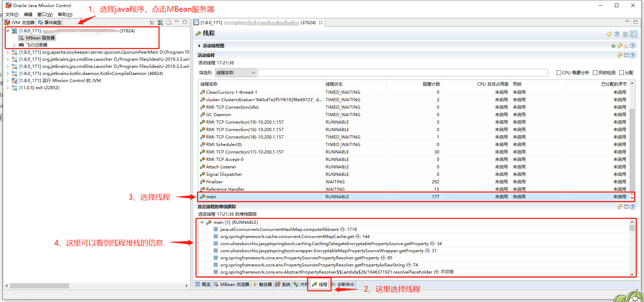The width and height of the screenshot is (644, 302).
Task: Open the 帮助(H) menu
Action: click(x=65, y=15)
